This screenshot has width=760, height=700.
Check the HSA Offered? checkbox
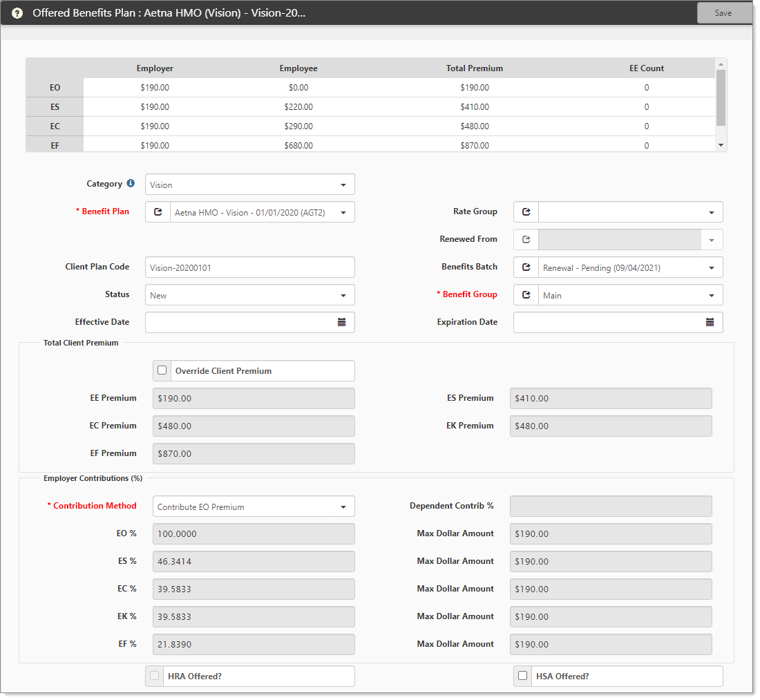tap(523, 676)
